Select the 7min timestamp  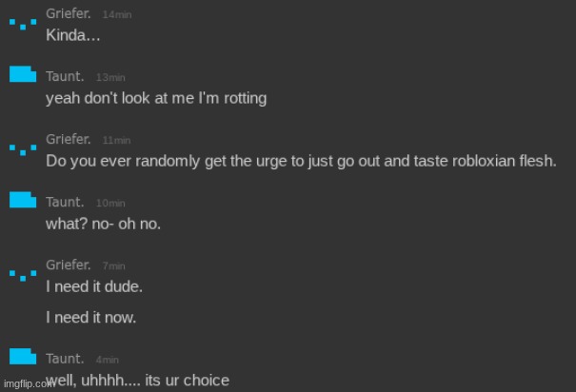coord(113,266)
